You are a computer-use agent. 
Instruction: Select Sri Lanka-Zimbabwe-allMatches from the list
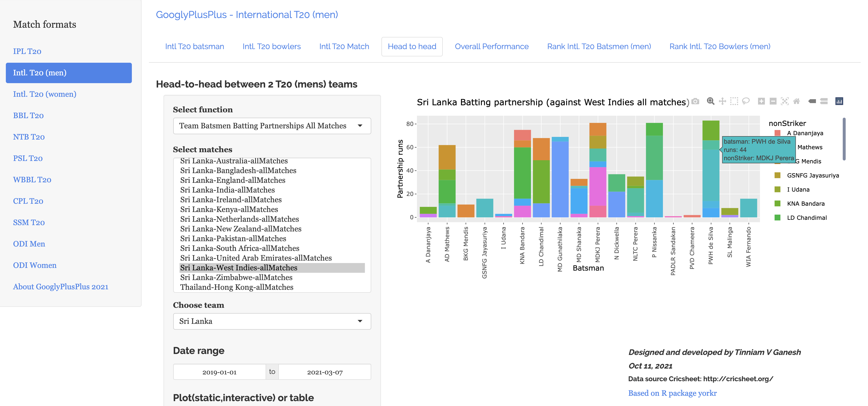236,277
